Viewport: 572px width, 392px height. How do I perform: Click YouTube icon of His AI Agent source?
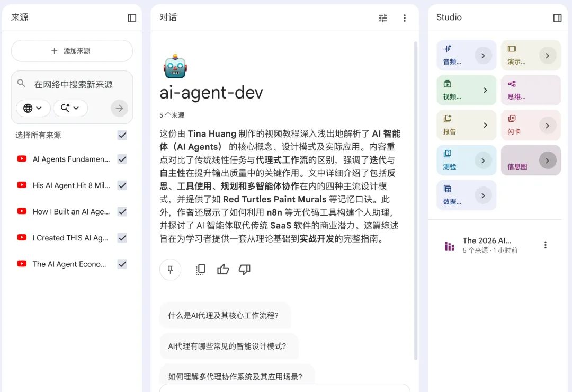click(22, 185)
